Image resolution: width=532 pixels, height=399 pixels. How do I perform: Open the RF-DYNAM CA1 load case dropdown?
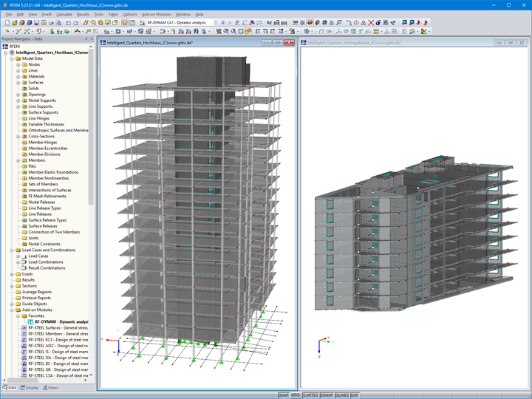tap(216, 23)
